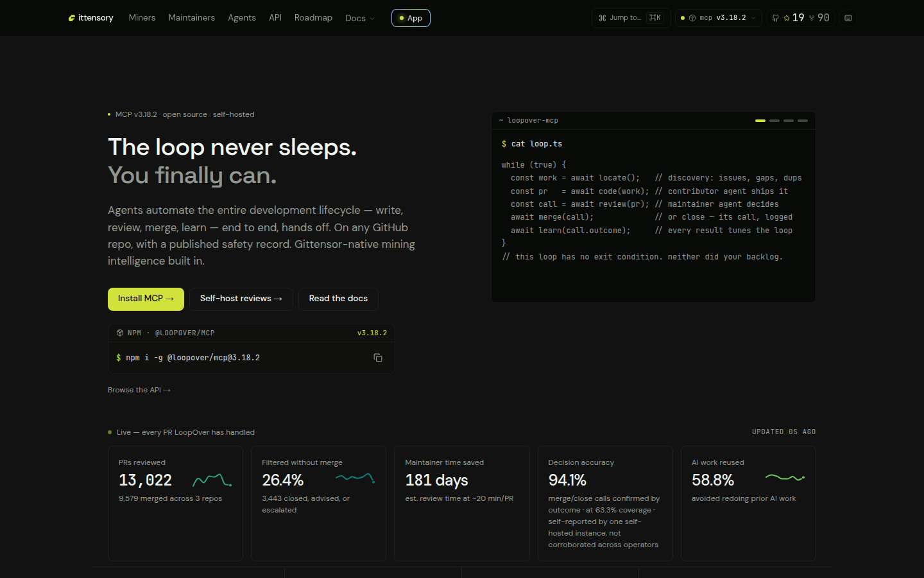Expand the Docs dropdown menu
This screenshot has height=578, width=924.
(x=359, y=18)
